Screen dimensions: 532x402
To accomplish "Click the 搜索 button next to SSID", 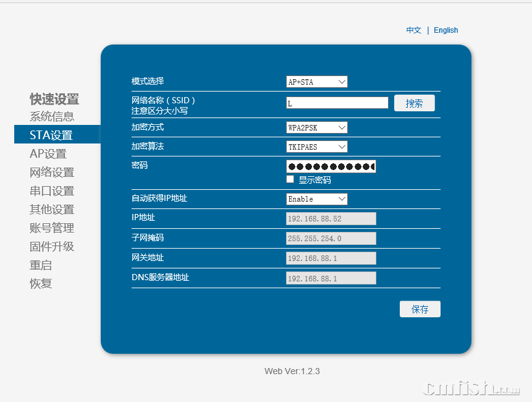I will 414,103.
